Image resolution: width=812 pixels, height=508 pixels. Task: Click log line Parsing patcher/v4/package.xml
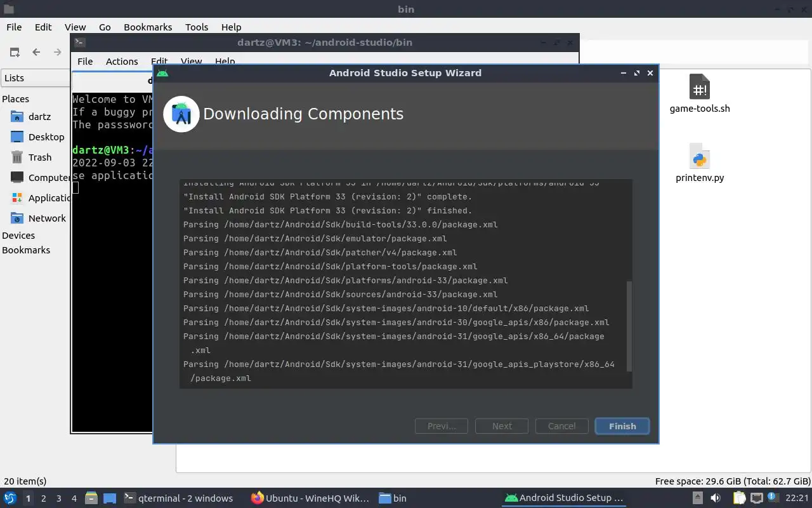pyautogui.click(x=320, y=252)
